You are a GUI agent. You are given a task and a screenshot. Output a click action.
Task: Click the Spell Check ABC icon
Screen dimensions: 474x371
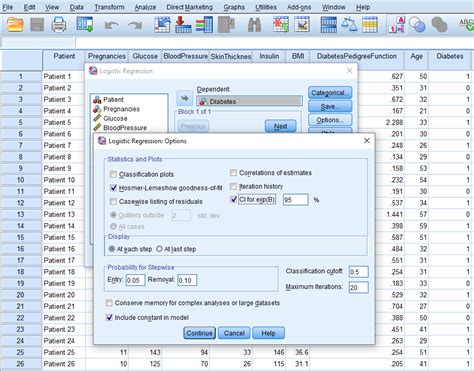pyautogui.click(x=466, y=25)
